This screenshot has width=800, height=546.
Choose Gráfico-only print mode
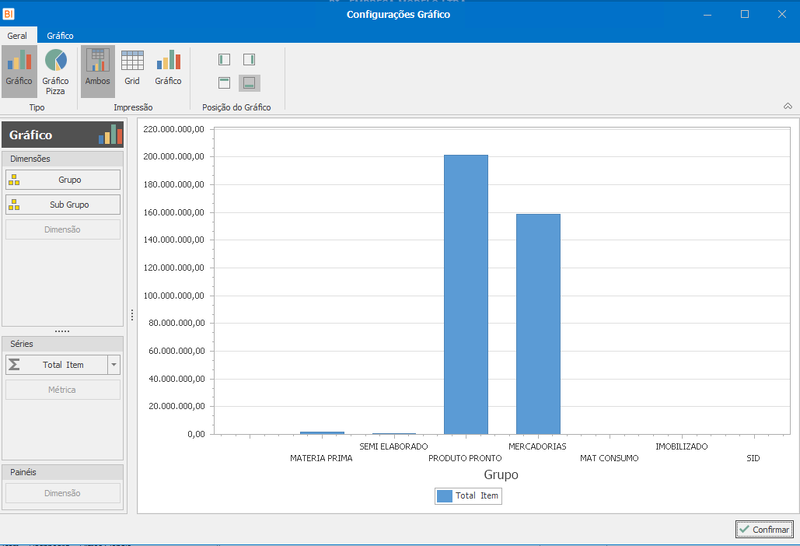click(168, 71)
